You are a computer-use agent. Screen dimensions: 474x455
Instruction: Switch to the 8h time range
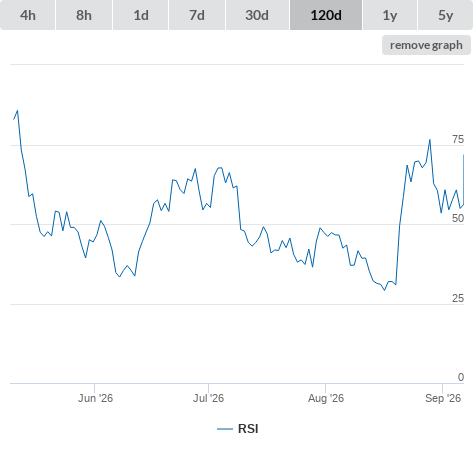click(x=84, y=15)
